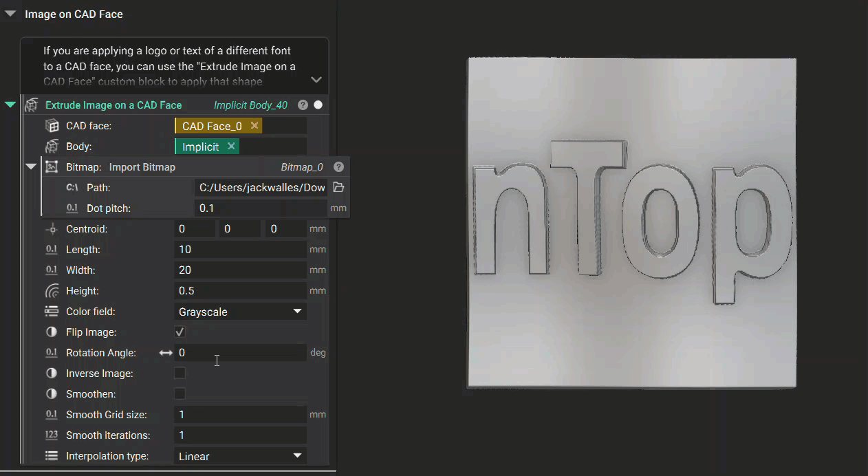This screenshot has height=476, width=868.
Task: Enable the Inverse Image checkbox
Action: tap(180, 373)
